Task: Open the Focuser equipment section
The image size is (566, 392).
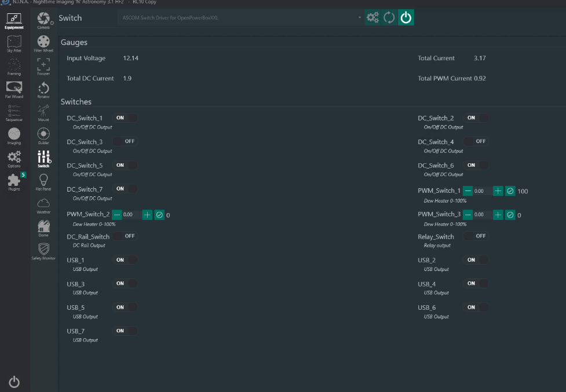Action: pyautogui.click(x=43, y=66)
